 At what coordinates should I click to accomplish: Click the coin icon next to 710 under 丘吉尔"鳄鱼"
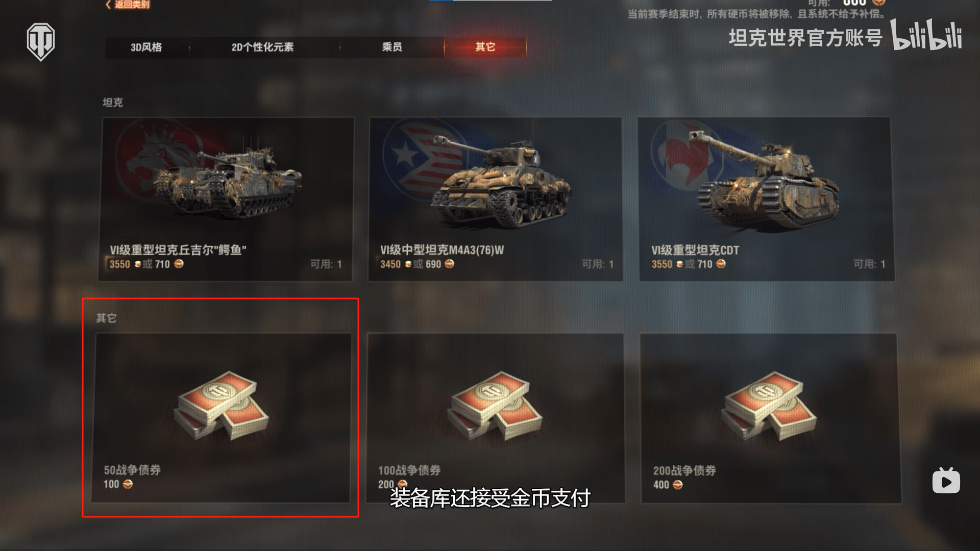point(179,264)
